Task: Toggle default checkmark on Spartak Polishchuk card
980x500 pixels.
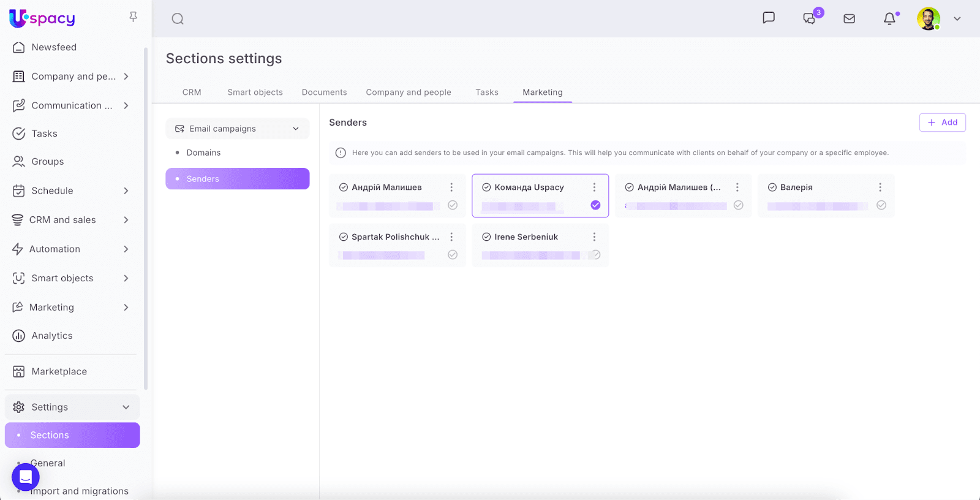Action: (x=453, y=255)
